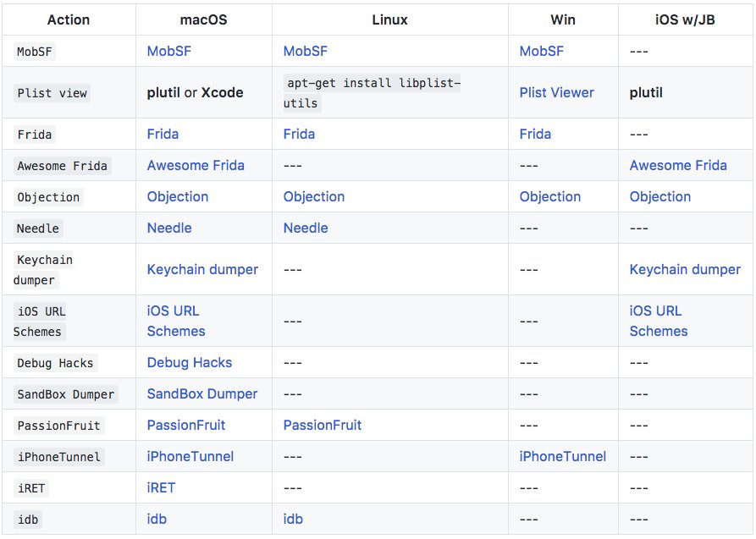
Task: Click the PassionFruit code label
Action: (58, 426)
